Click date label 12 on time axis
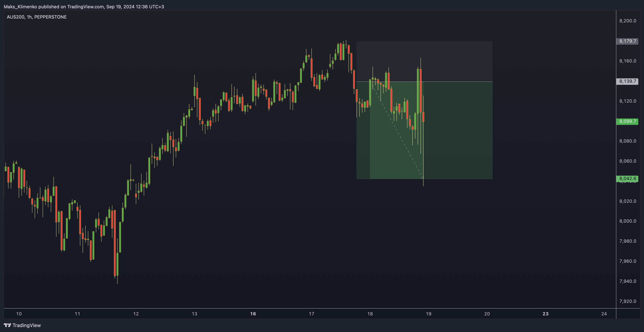644x332 pixels. (136, 314)
